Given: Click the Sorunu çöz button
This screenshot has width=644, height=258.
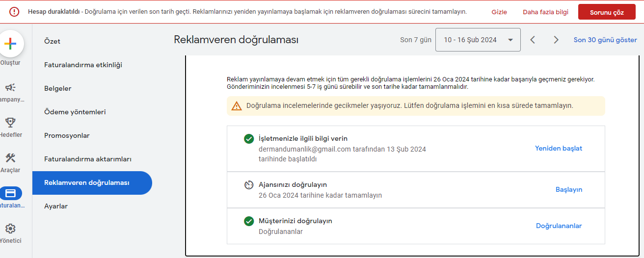Looking at the screenshot, I should click(x=607, y=12).
